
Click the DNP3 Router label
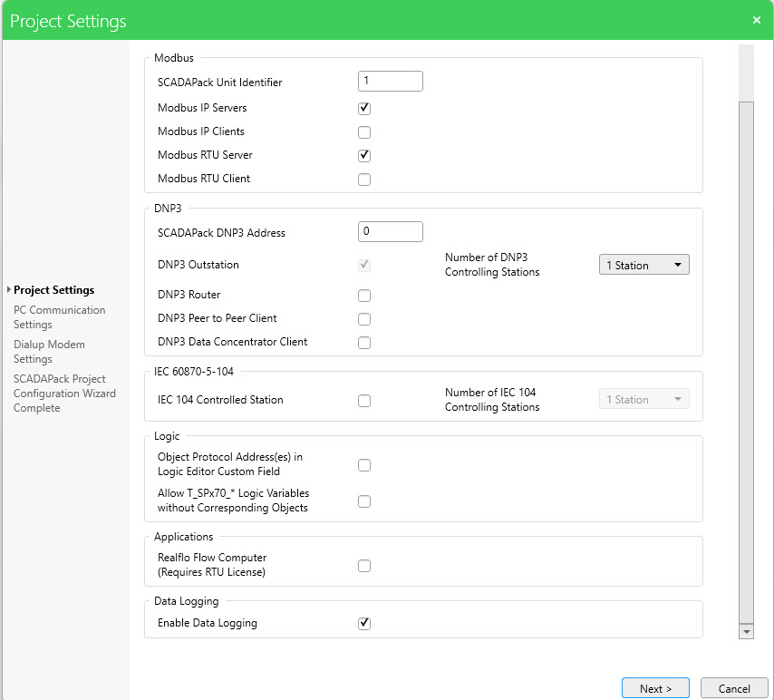(x=189, y=295)
